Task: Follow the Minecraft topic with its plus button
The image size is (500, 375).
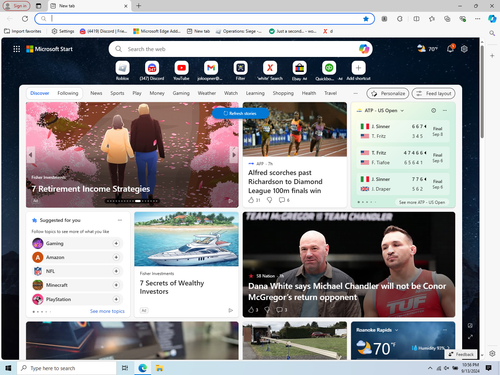Action: click(x=116, y=285)
